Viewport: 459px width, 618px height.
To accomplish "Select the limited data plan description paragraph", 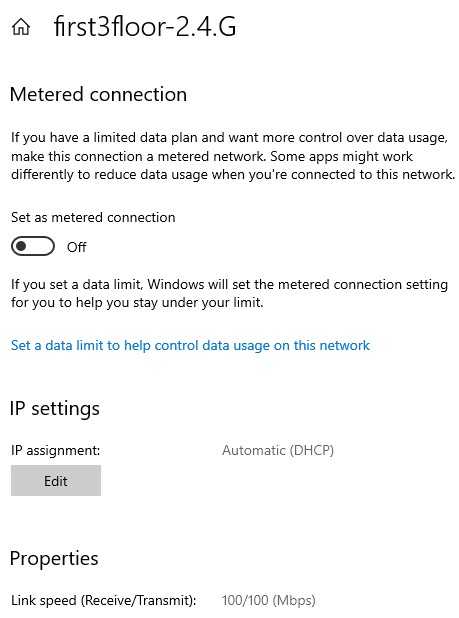I will pyautogui.click(x=233, y=156).
